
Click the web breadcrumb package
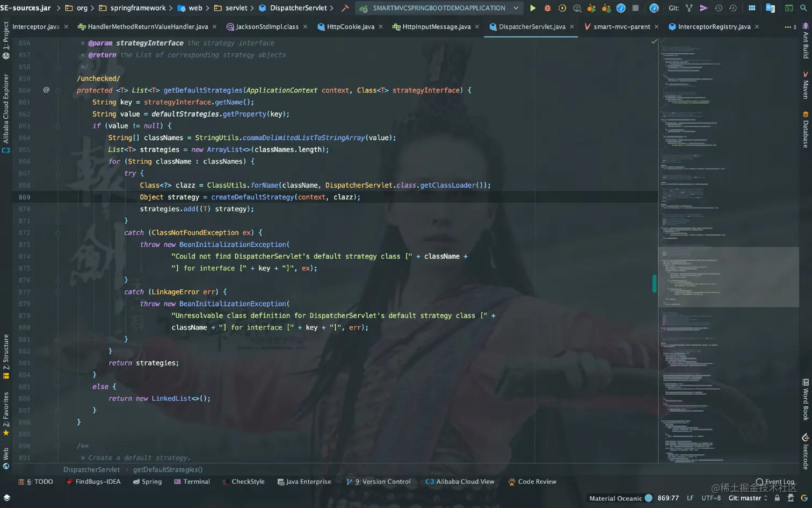190,8
